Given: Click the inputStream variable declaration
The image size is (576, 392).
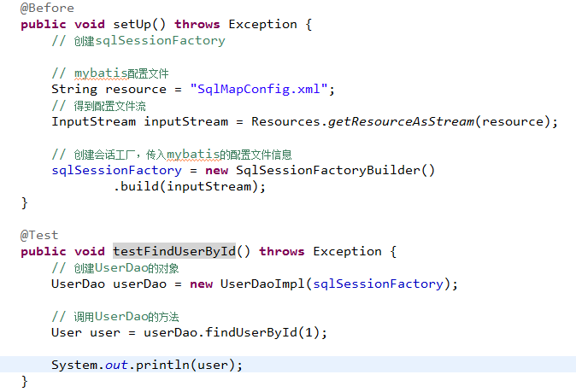Looking at the screenshot, I should click(x=186, y=122).
